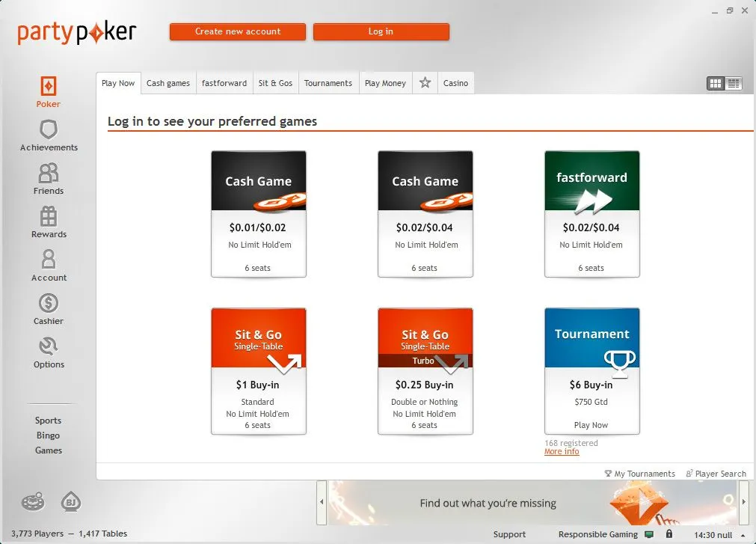Image resolution: width=756 pixels, height=544 pixels.
Task: Click Create new account button
Action: tap(238, 31)
